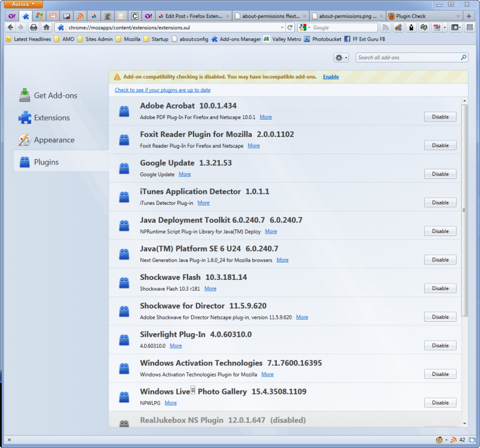Open the Photobucket bookmark
This screenshot has height=448, width=480.
point(323,39)
